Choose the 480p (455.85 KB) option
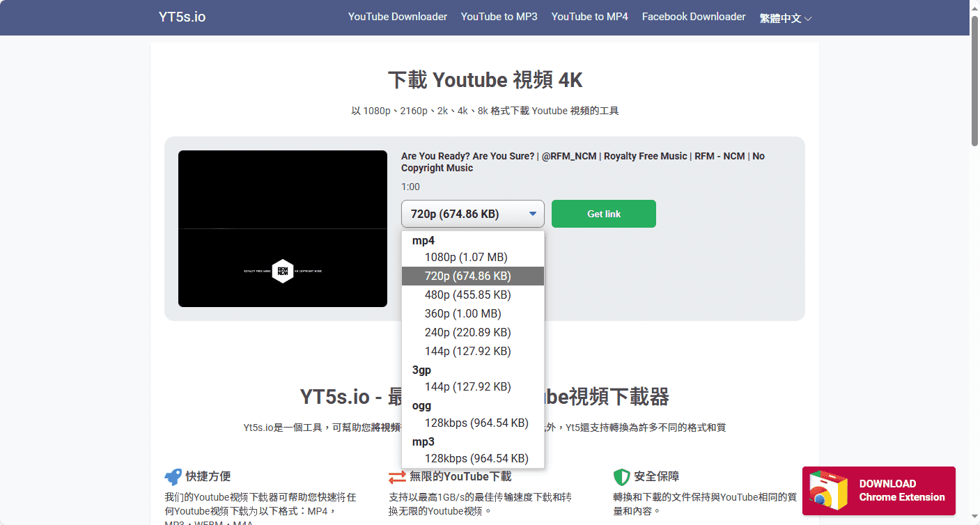The image size is (980, 525). click(473, 295)
